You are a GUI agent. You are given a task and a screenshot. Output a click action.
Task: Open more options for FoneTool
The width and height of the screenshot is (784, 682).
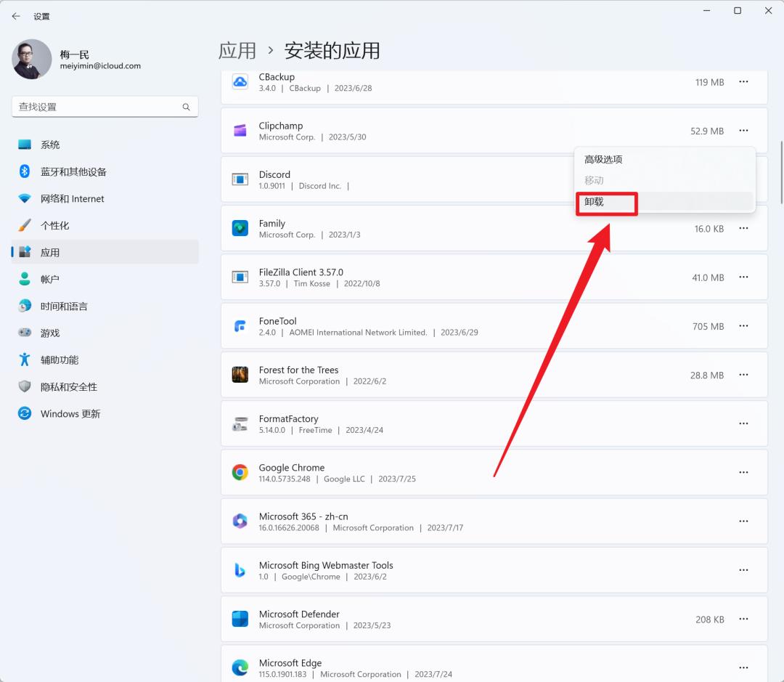[x=743, y=326]
